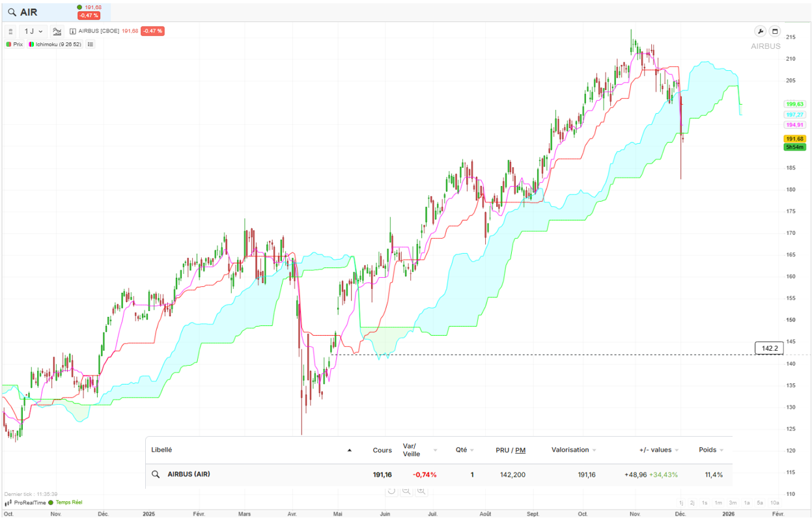Screen dimensions: 812x520
Task: Open the Poids column dropdown arrow
Action: (721, 450)
